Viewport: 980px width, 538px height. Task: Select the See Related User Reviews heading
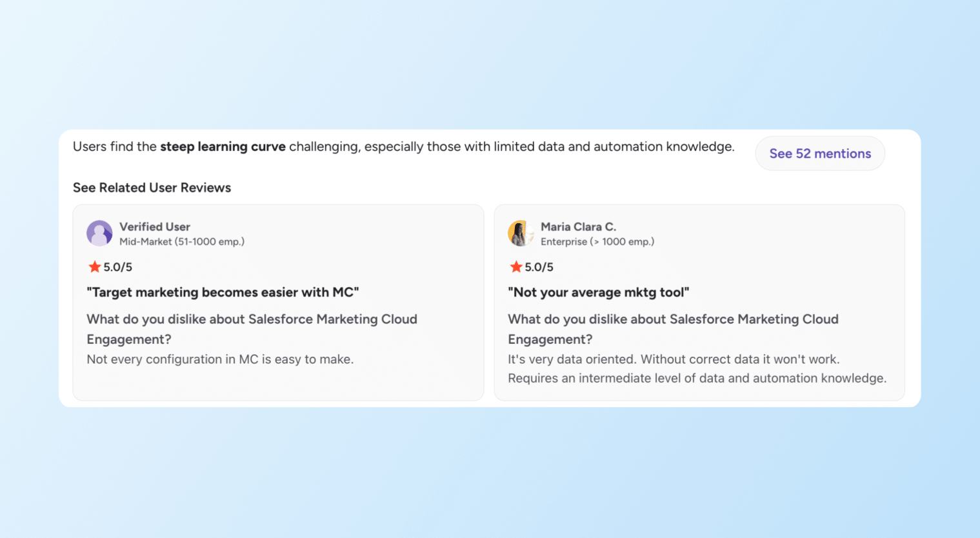coord(152,188)
